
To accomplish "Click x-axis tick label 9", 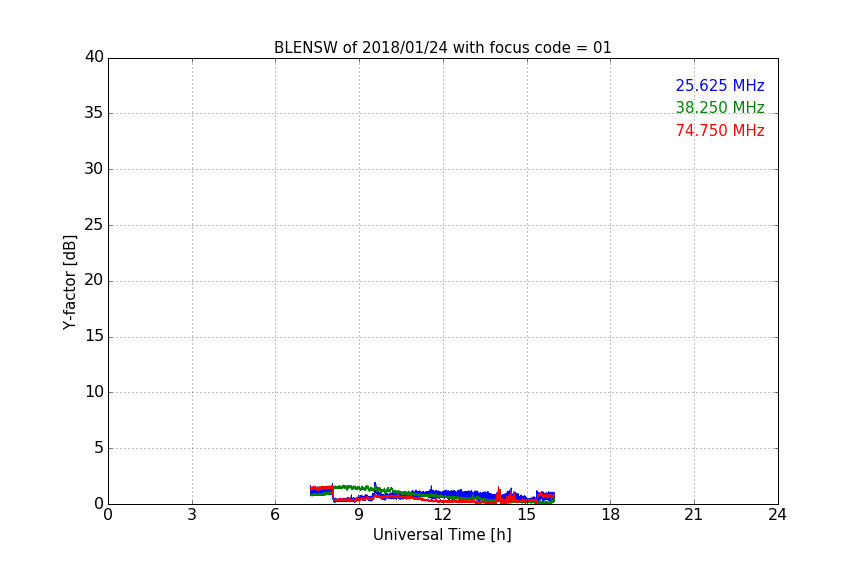I will pyautogui.click(x=359, y=515).
